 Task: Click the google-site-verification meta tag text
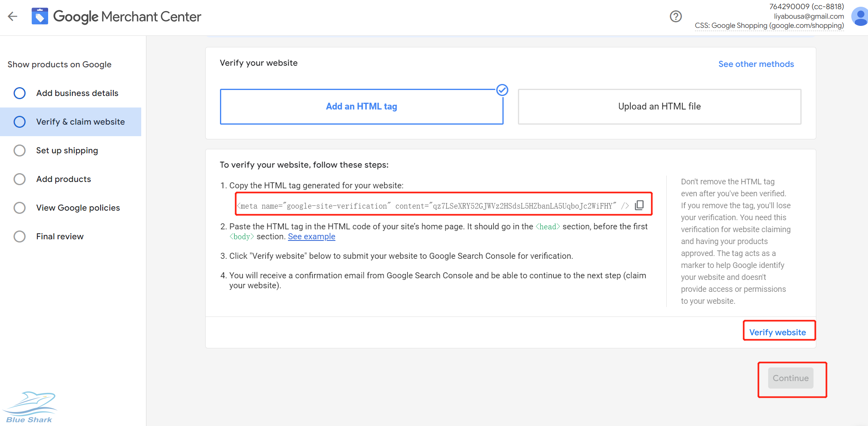click(433, 206)
